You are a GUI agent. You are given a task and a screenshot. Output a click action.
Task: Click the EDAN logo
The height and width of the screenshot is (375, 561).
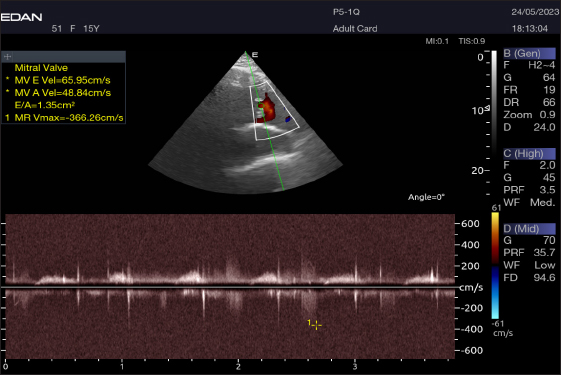click(21, 17)
